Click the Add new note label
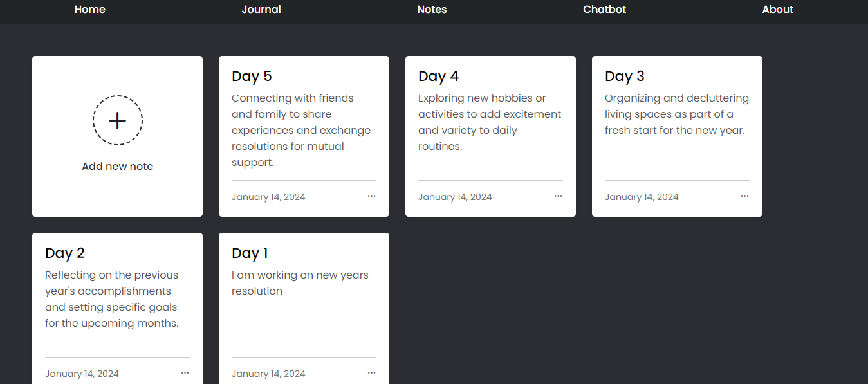 [x=117, y=166]
